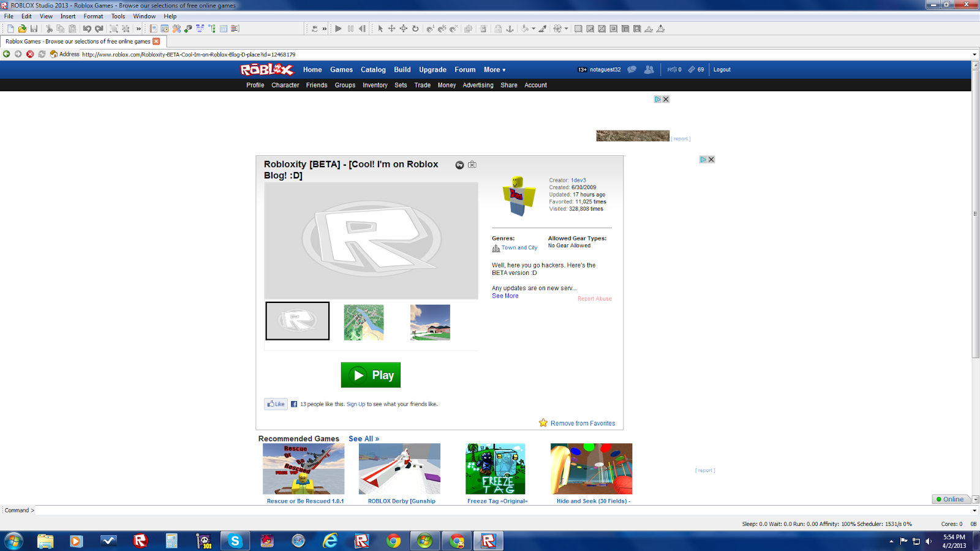The width and height of the screenshot is (980, 551).
Task: Open the View menu
Action: pyautogui.click(x=46, y=17)
